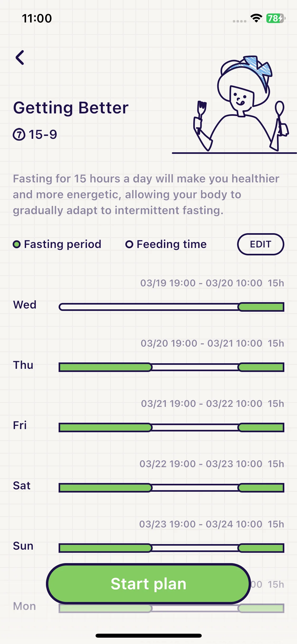Tap the hollow Feeding time legend circle

click(129, 244)
